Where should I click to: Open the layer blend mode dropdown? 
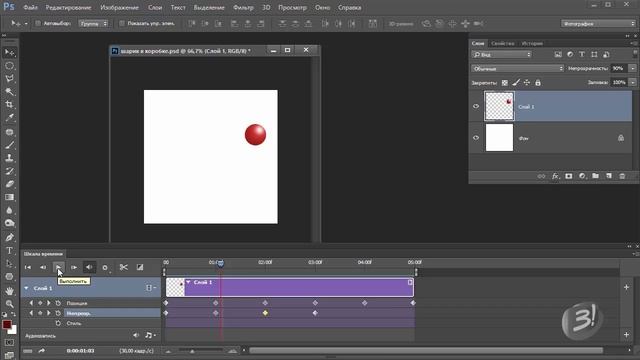(x=518, y=69)
